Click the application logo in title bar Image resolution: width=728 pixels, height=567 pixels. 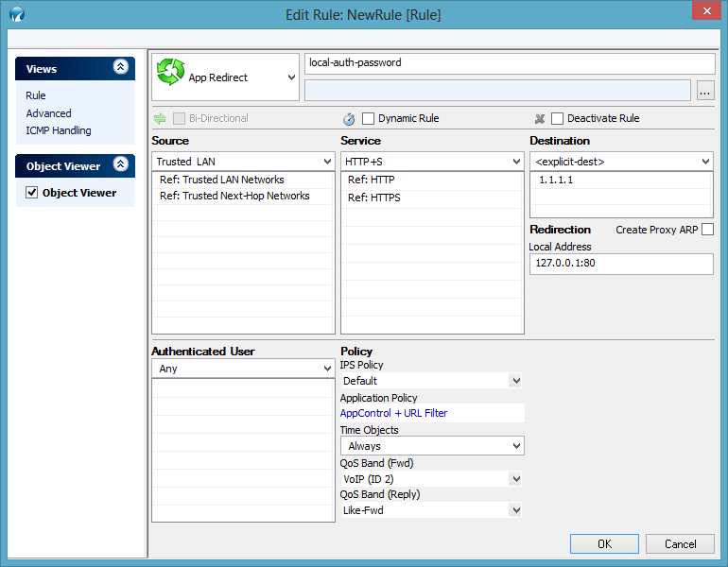pyautogui.click(x=17, y=14)
